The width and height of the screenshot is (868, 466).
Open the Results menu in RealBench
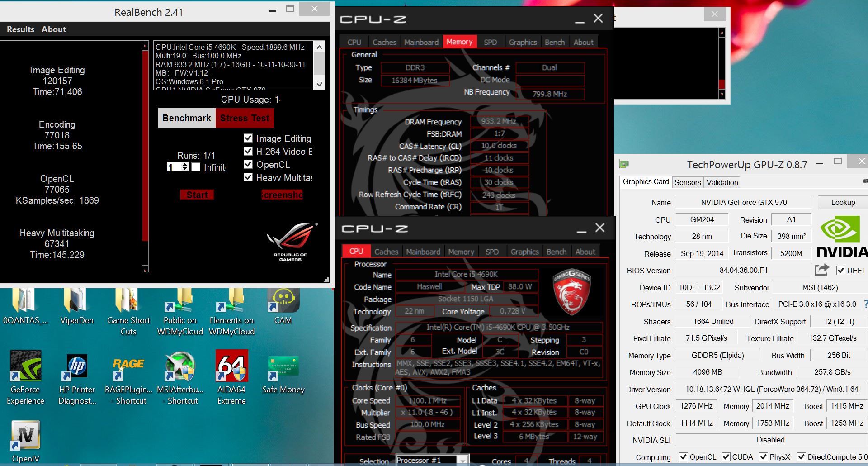coord(20,29)
